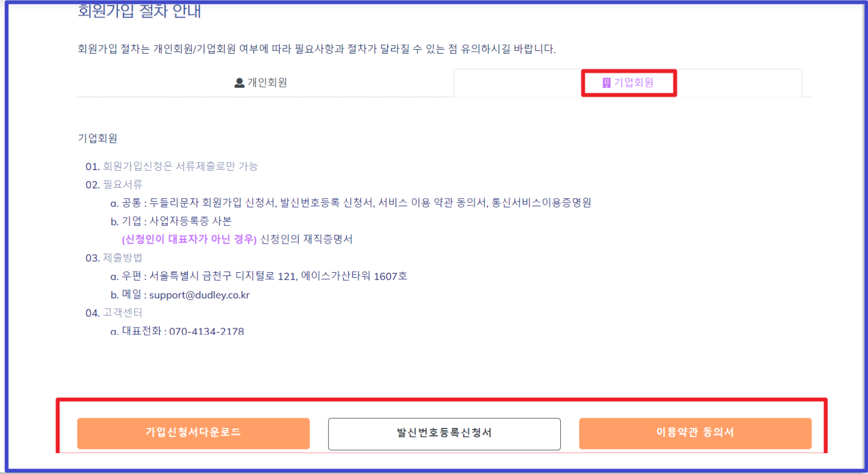
Task: Click the pink 신청인이 대표자가 아닌 경우 text
Action: [x=189, y=240]
